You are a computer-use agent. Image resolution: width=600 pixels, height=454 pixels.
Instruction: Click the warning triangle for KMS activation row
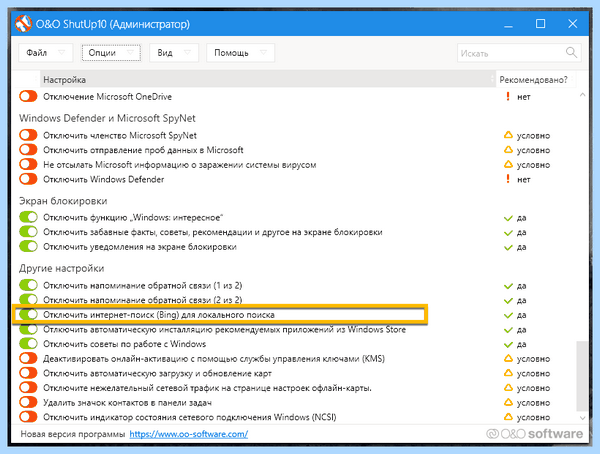click(x=508, y=359)
